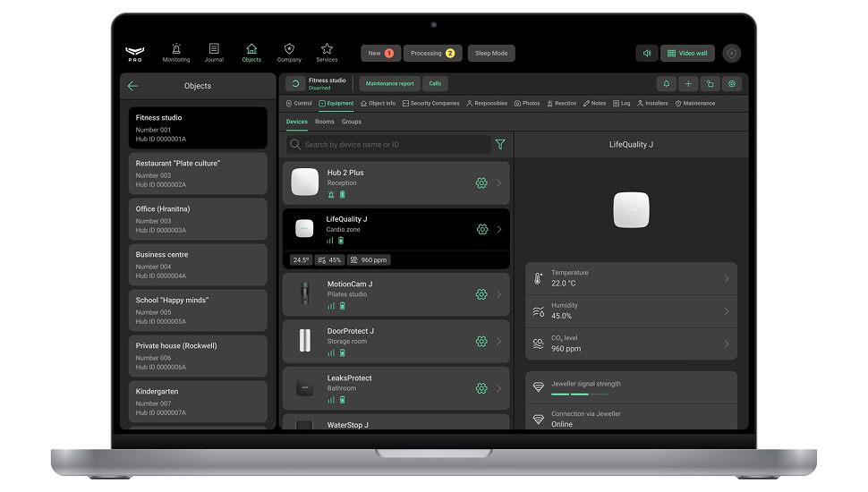Viewport: 868px width, 492px height.
Task: Go to the Objects section
Action: [251, 53]
